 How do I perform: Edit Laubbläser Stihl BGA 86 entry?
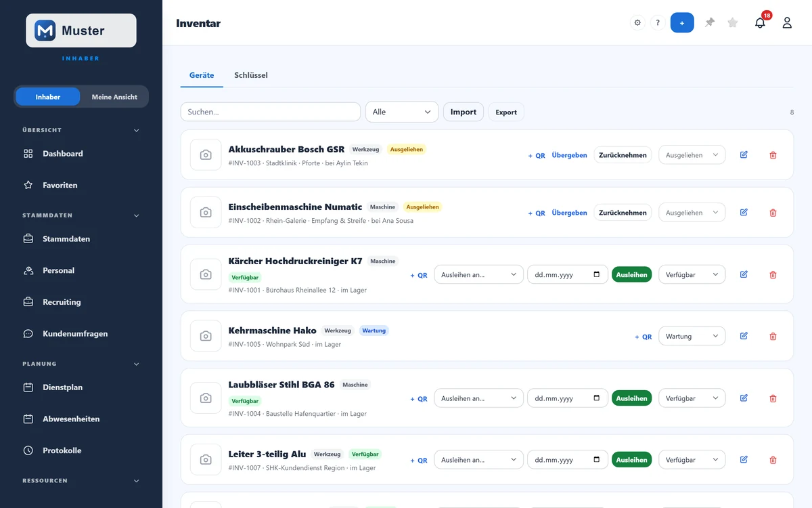point(744,398)
